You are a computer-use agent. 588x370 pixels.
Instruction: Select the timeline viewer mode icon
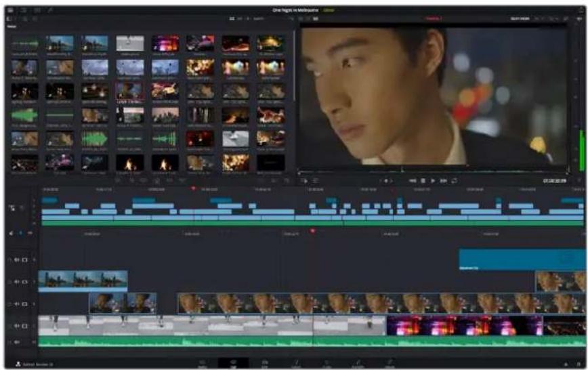click(316, 18)
